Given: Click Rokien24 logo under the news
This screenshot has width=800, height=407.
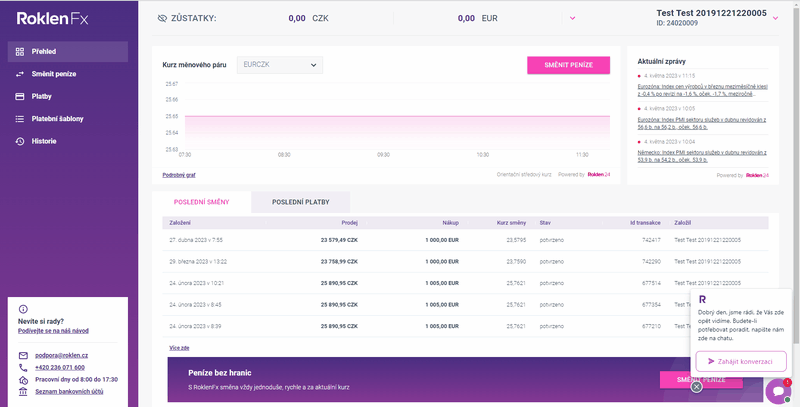Looking at the screenshot, I should [757, 175].
